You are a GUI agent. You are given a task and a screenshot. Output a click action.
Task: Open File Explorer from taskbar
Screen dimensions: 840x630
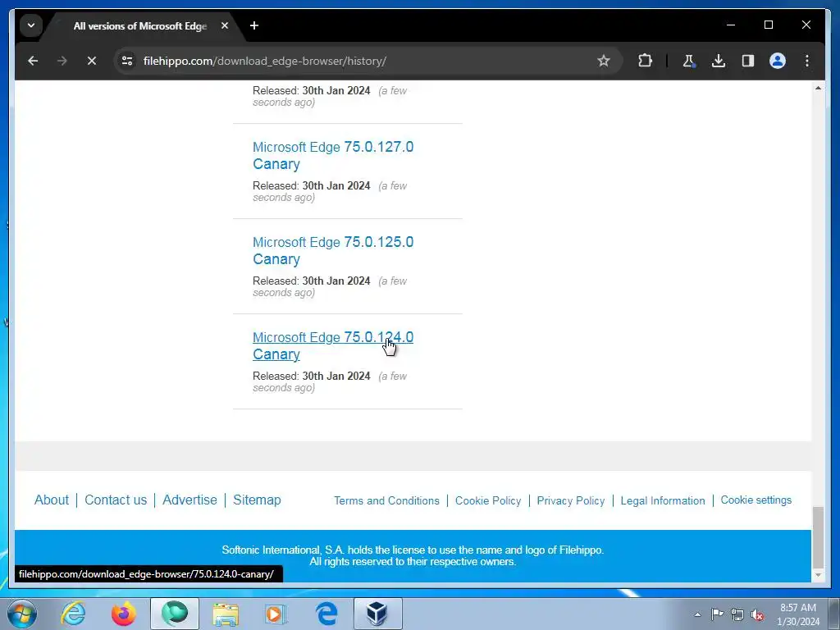(226, 614)
